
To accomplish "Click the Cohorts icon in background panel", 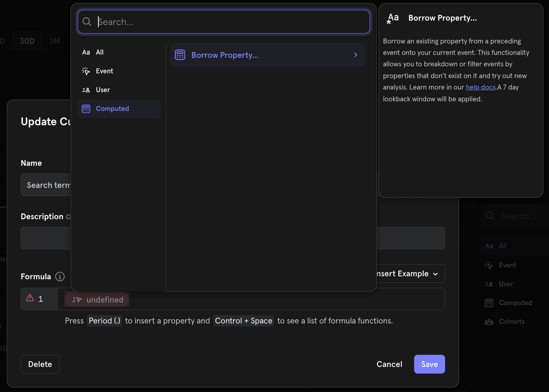I will pyautogui.click(x=489, y=322).
